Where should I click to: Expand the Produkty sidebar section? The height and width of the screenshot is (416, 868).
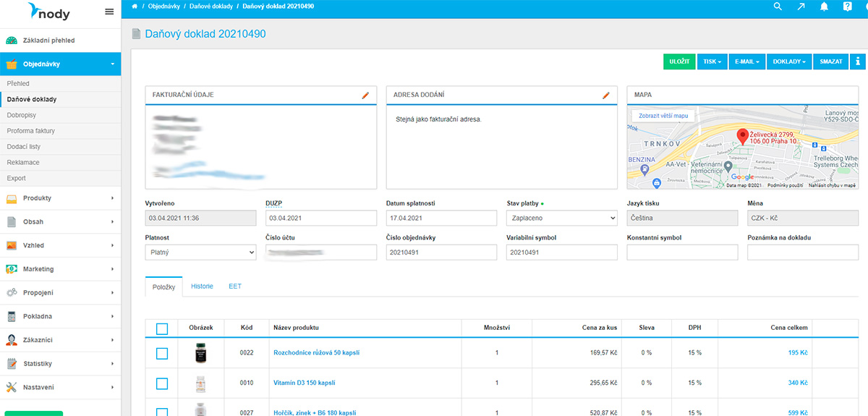[60, 198]
